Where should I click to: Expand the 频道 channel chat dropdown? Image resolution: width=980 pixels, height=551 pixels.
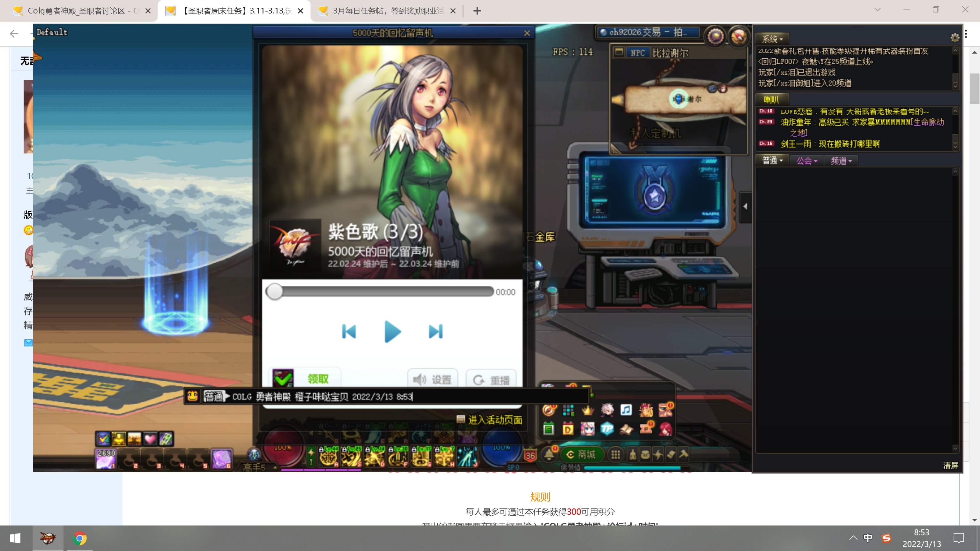[x=841, y=161]
